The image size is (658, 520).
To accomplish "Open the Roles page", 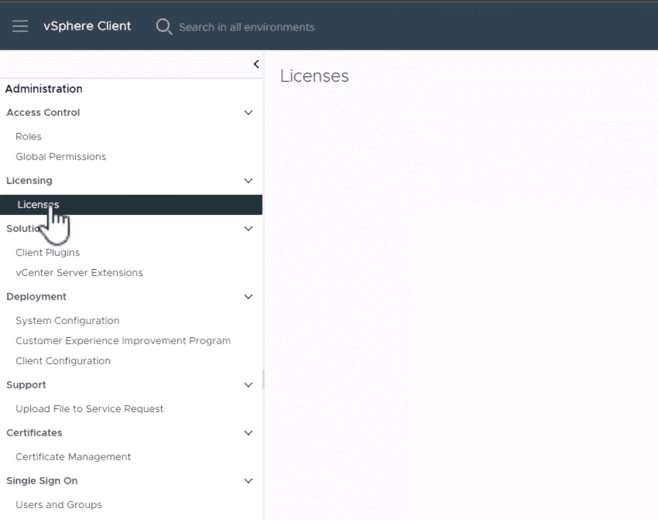I will pyautogui.click(x=29, y=137).
